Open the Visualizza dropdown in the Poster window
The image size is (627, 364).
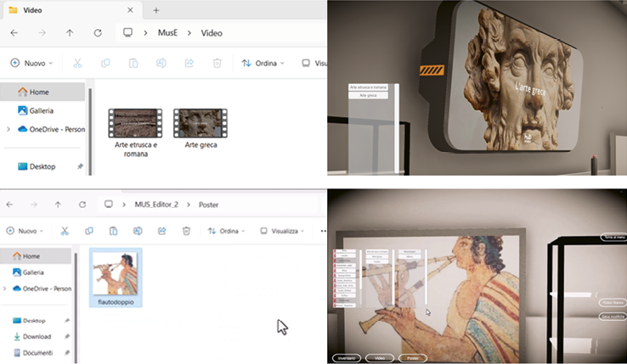click(x=282, y=231)
